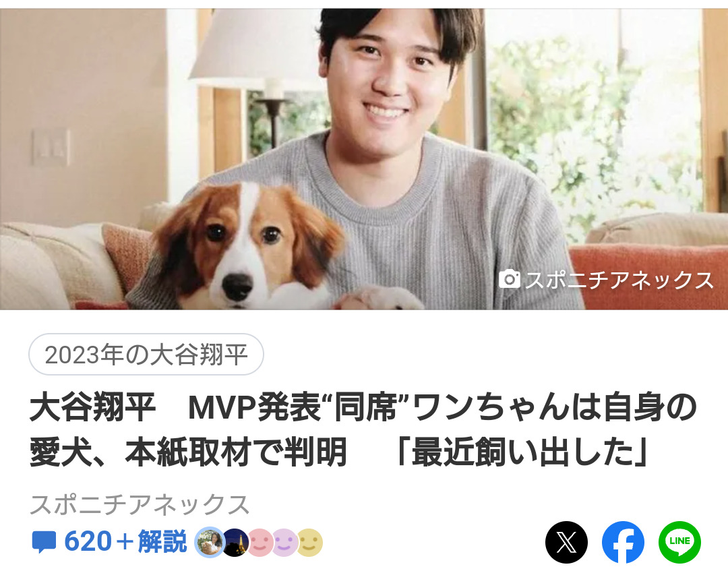Click the gray スポニチアネックス source name below headline
This screenshot has width=728, height=571.
tap(140, 505)
